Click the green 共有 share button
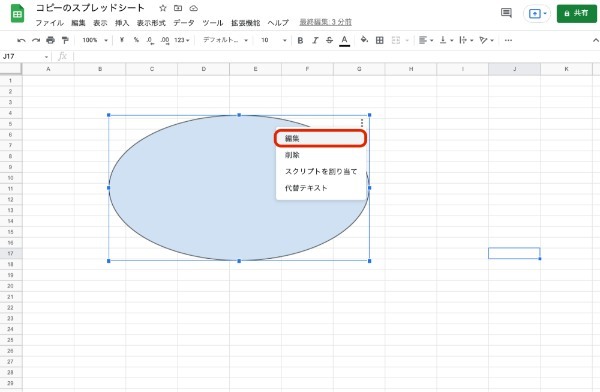The width and height of the screenshot is (600, 392). (577, 13)
